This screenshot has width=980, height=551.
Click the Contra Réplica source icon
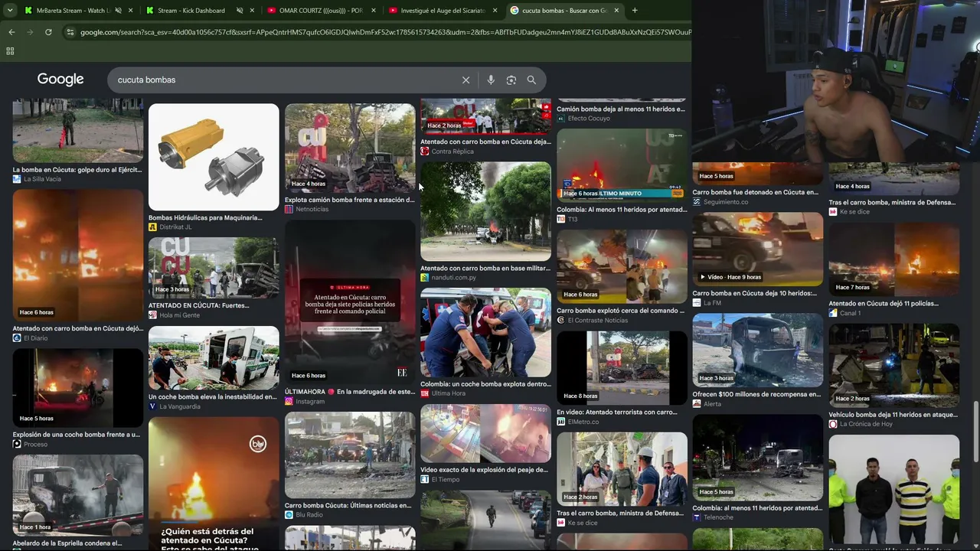tap(424, 152)
